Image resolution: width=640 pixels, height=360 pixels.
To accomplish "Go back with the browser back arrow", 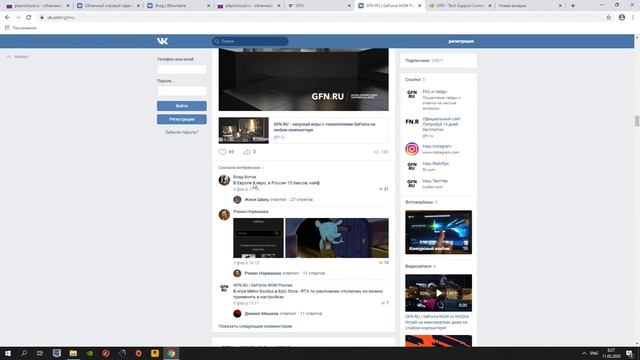I will tap(7, 18).
